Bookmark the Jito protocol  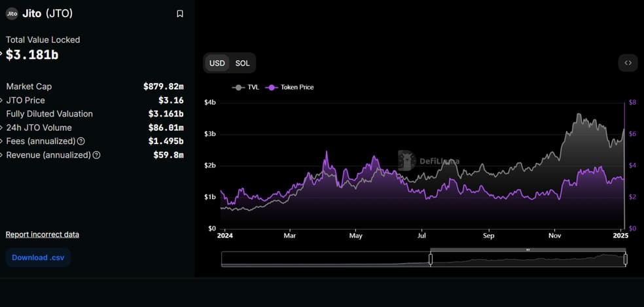(180, 14)
